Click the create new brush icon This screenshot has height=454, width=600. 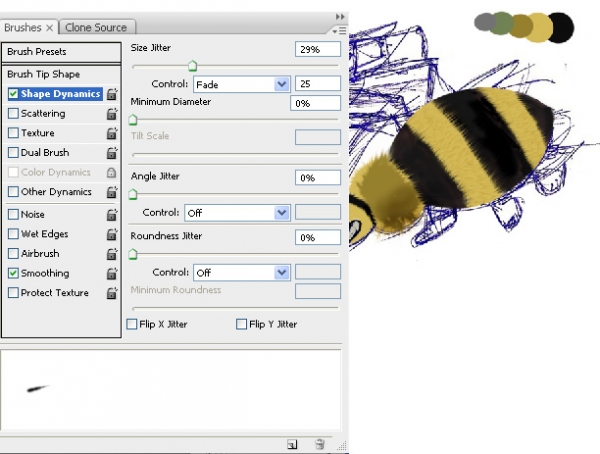coord(292,444)
